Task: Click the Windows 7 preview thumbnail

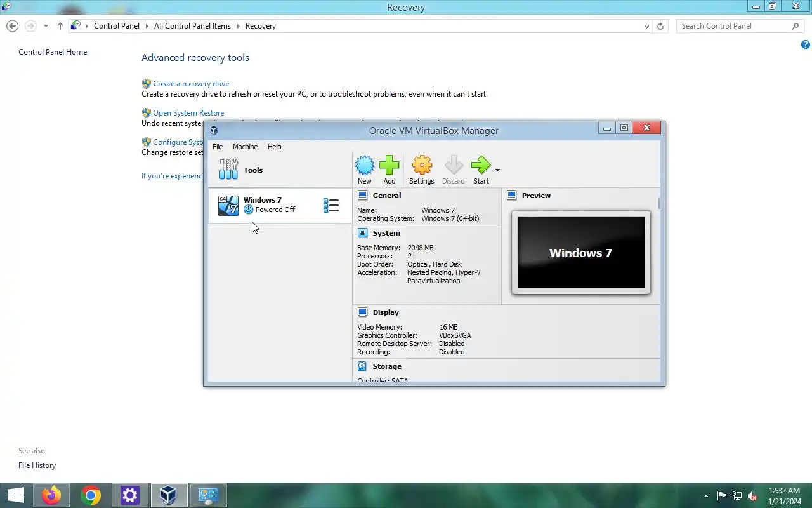Action: [581, 253]
